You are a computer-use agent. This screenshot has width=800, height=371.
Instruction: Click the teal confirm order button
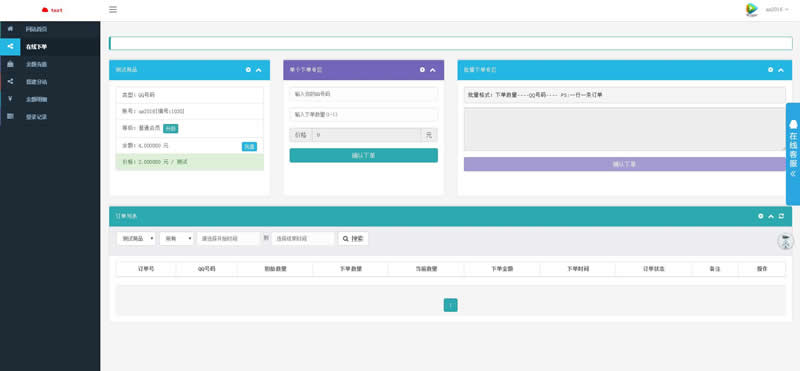pyautogui.click(x=363, y=155)
